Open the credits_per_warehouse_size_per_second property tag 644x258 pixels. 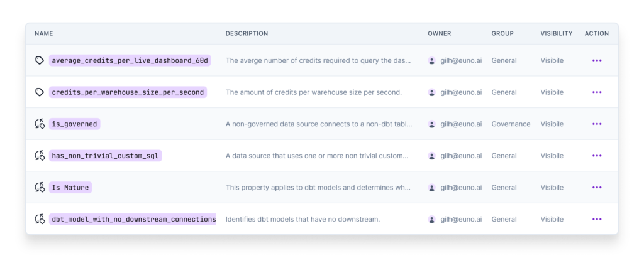coord(128,92)
